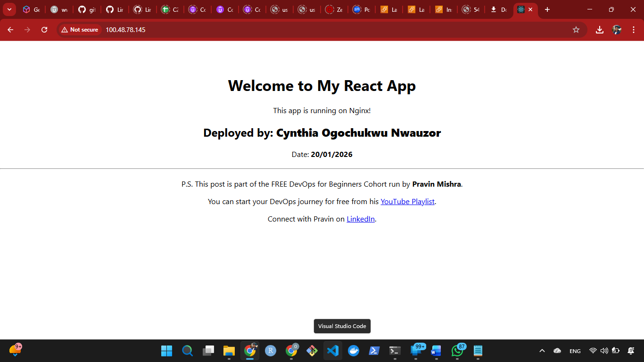644x362 pixels.
Task: Click the name Pravin Mishra
Action: 437,184
